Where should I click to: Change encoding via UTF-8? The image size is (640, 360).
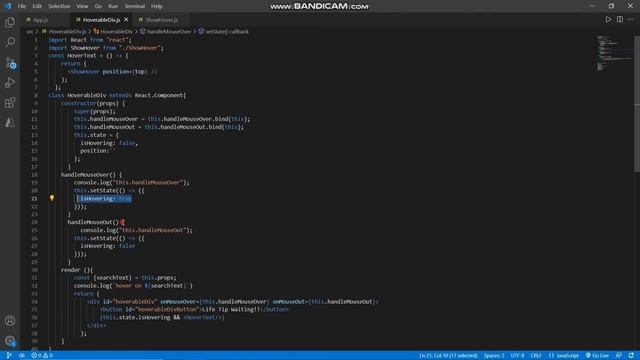pyautogui.click(x=517, y=356)
